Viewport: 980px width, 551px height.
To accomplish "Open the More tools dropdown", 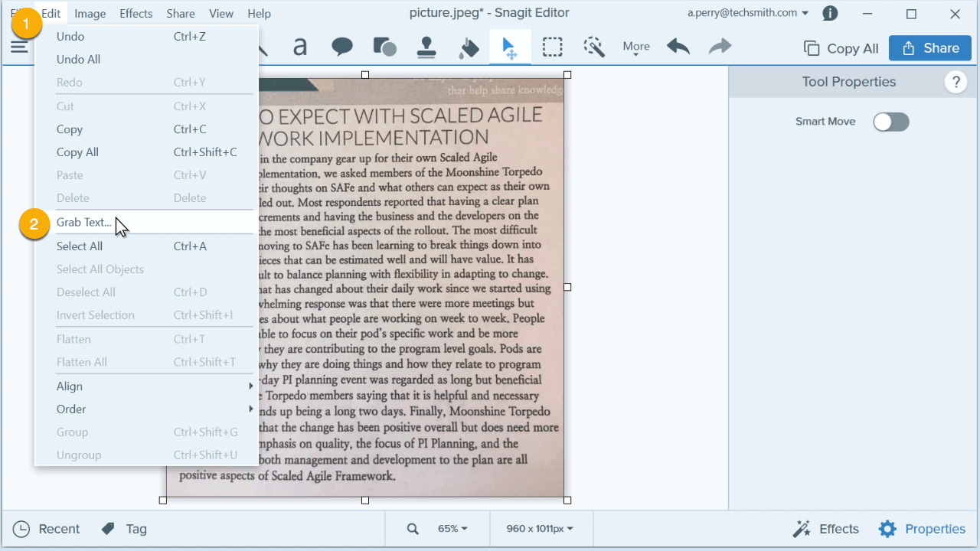I will click(635, 47).
